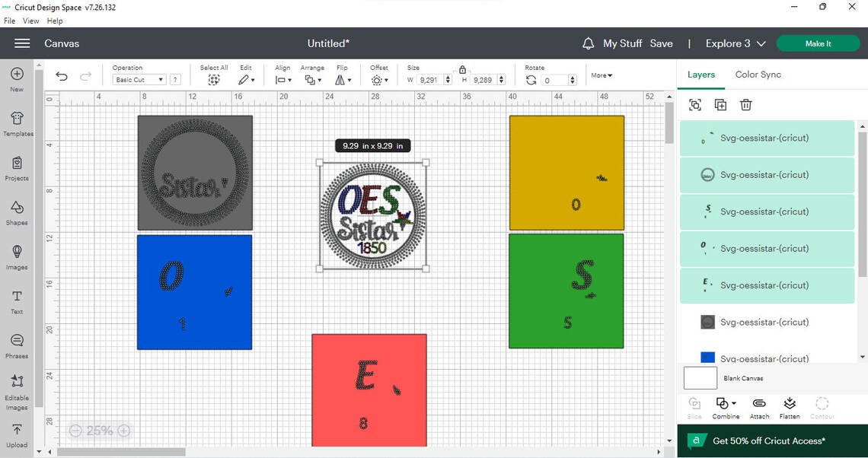
Task: Click Save in the header
Action: pyautogui.click(x=661, y=43)
